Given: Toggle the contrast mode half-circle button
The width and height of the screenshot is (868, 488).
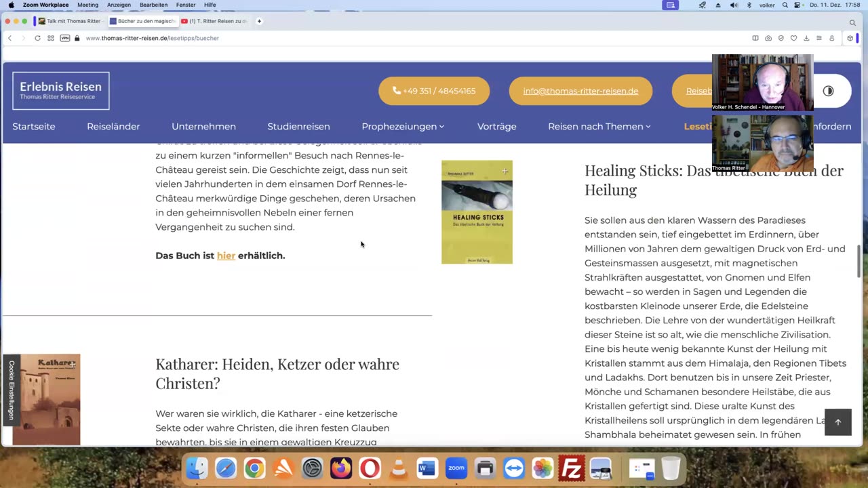Looking at the screenshot, I should click(828, 91).
